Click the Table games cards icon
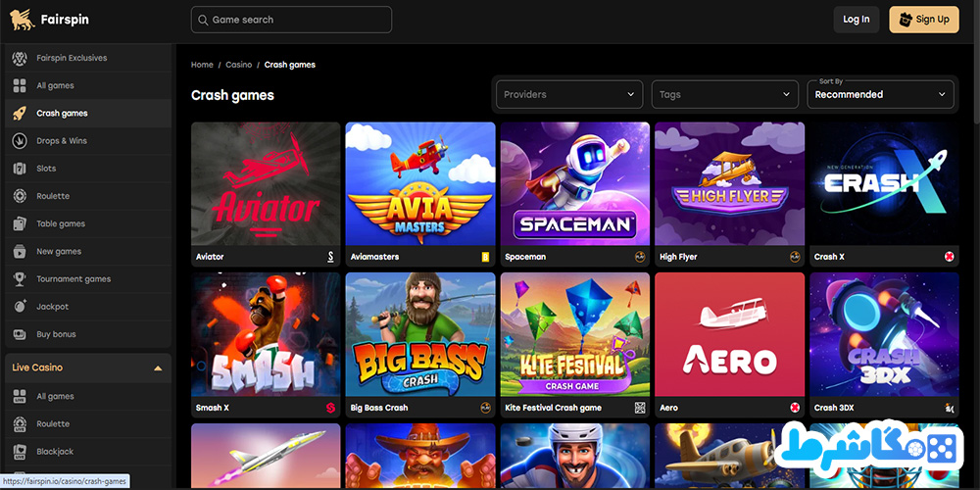Screen dimensions: 980x490 20,223
